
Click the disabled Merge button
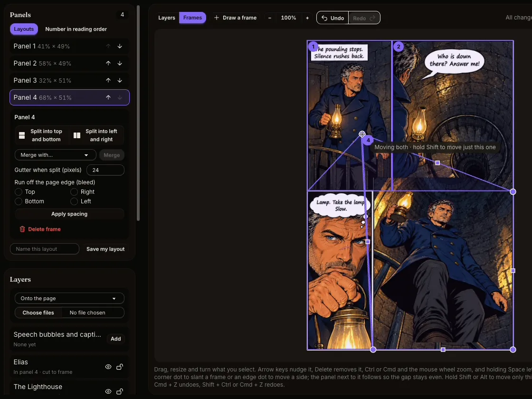tap(112, 155)
